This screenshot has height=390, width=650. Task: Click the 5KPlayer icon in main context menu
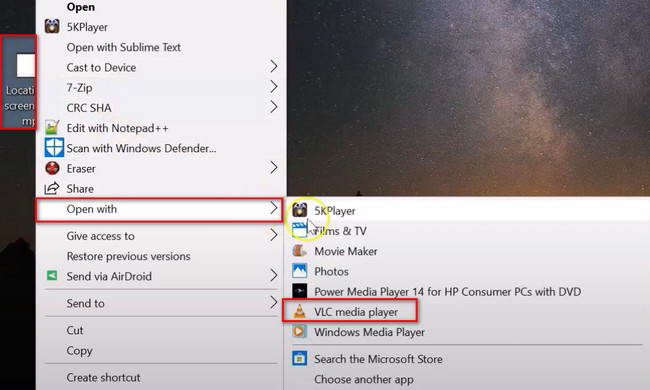[52, 27]
